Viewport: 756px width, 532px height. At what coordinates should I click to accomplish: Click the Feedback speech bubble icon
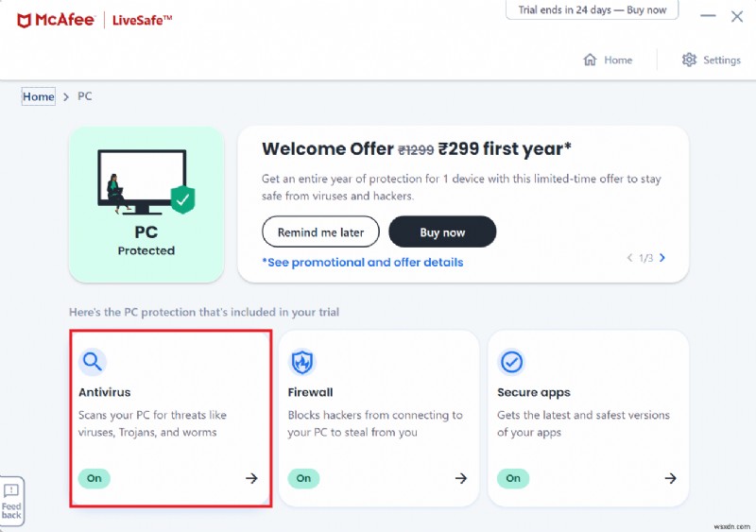11,491
